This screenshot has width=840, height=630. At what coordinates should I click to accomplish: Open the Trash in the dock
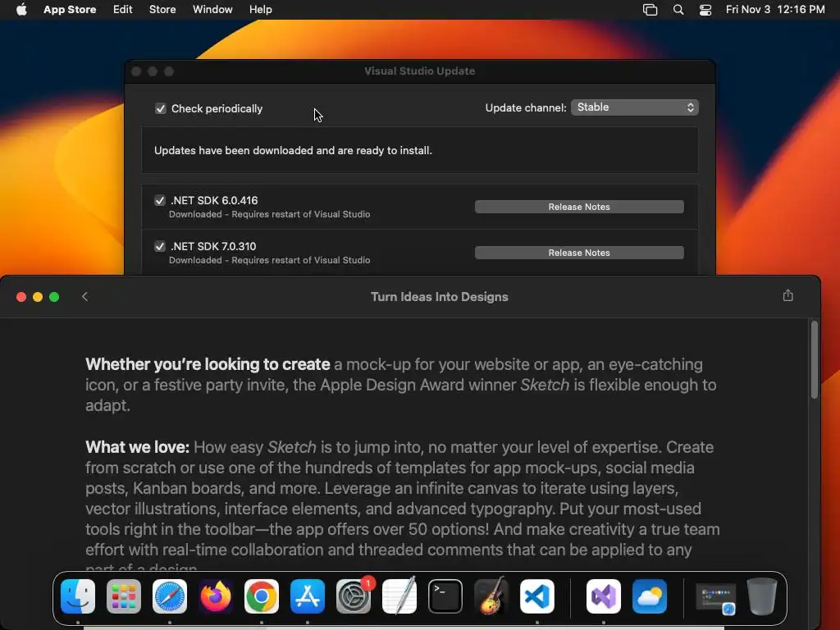[x=762, y=596]
